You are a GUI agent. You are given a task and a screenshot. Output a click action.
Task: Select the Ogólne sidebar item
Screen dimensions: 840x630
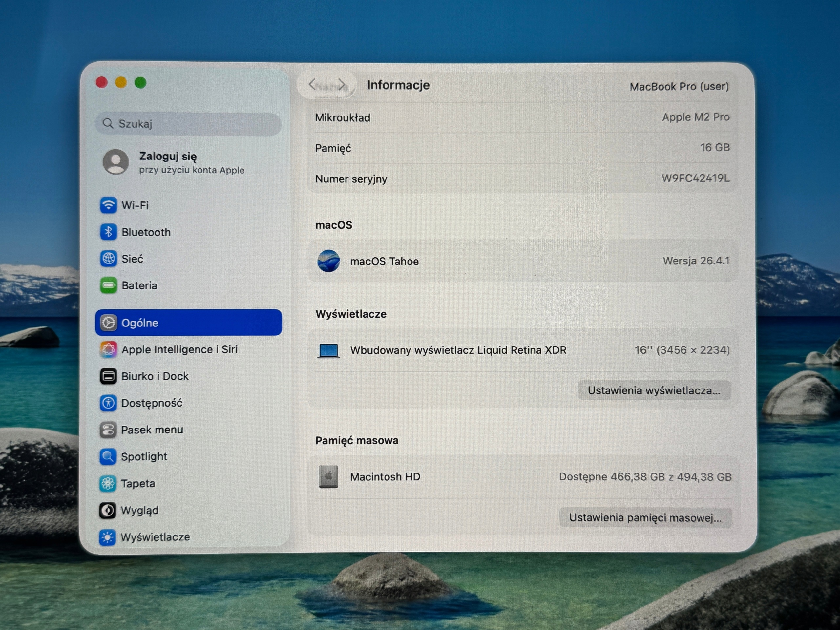point(188,323)
